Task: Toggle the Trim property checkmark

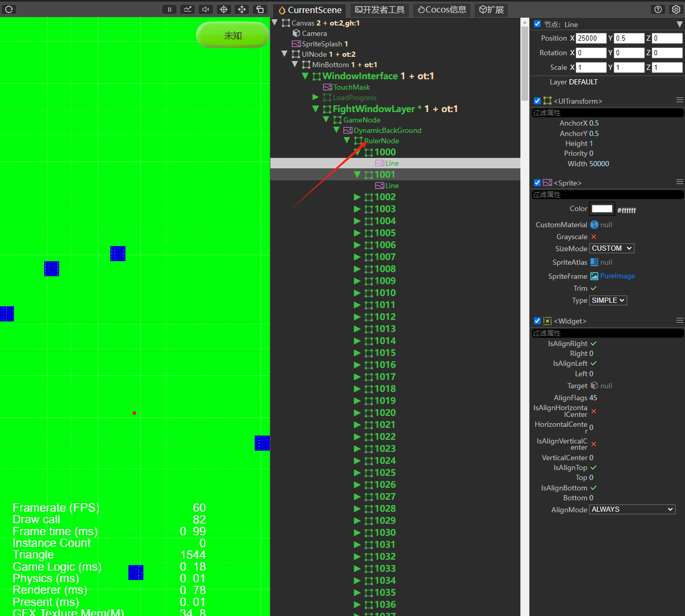Action: [x=594, y=288]
